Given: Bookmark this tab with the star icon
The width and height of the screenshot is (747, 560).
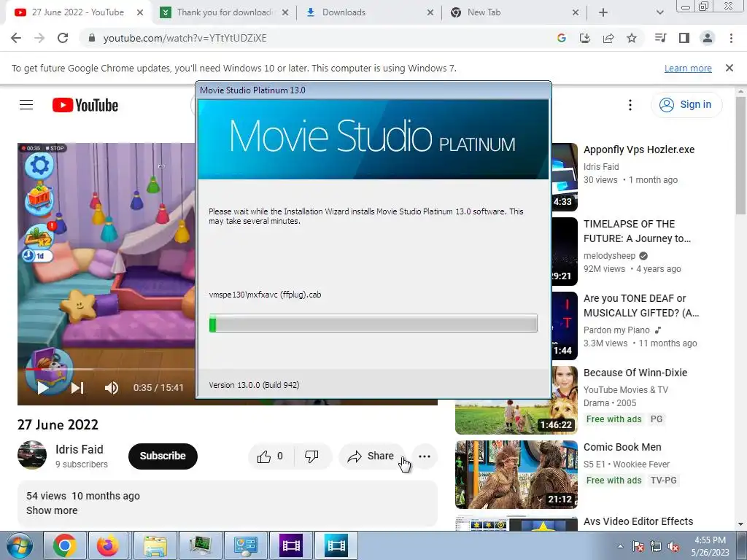Looking at the screenshot, I should (632, 38).
